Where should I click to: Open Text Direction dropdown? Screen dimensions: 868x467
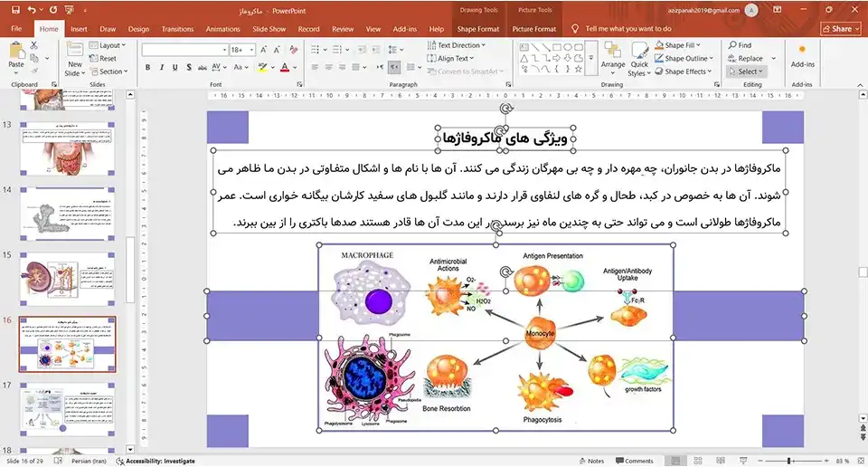tap(457, 45)
